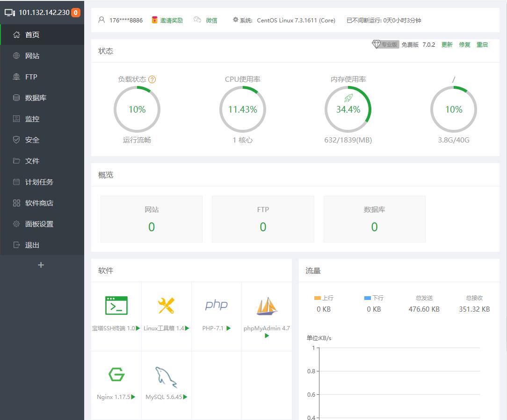Click the 负载状态 10% circular gauge
Viewport: 507px width, 420px height.
pos(137,109)
